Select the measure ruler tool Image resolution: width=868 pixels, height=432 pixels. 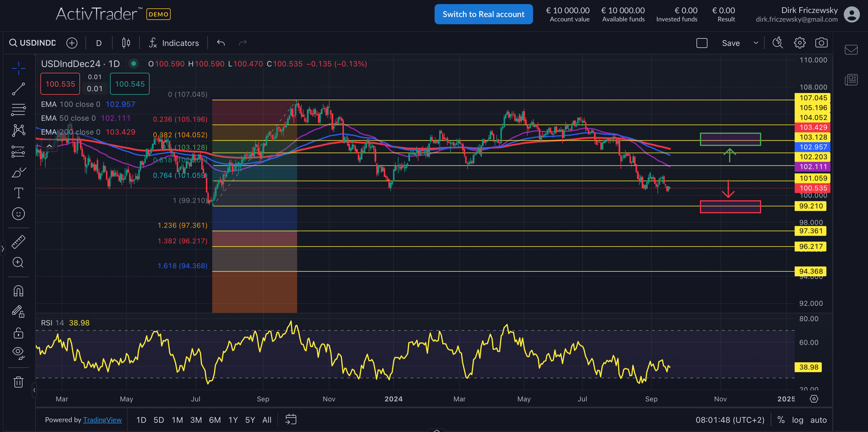coord(18,242)
